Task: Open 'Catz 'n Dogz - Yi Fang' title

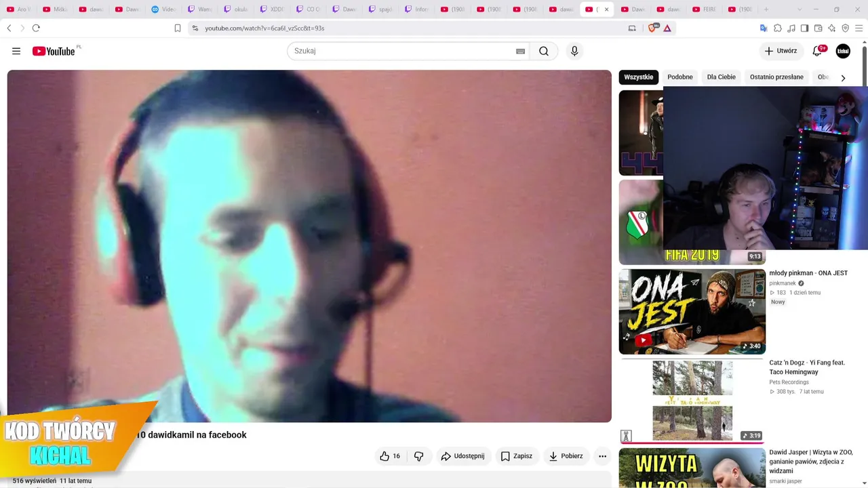Action: [807, 367]
